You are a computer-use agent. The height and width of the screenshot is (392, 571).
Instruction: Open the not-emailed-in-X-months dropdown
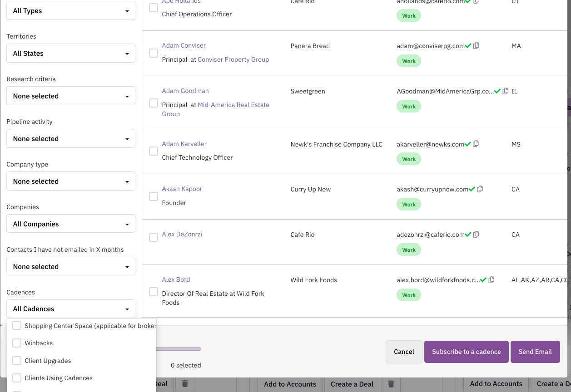pos(71,266)
